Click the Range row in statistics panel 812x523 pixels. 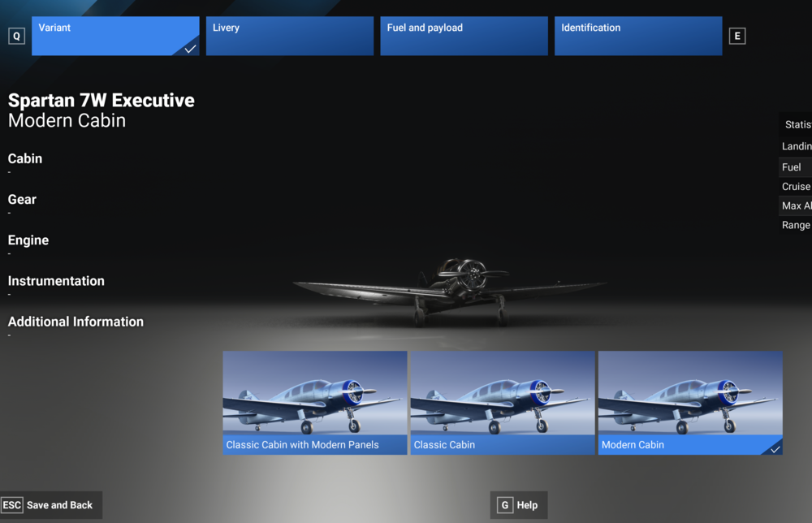[x=796, y=225]
